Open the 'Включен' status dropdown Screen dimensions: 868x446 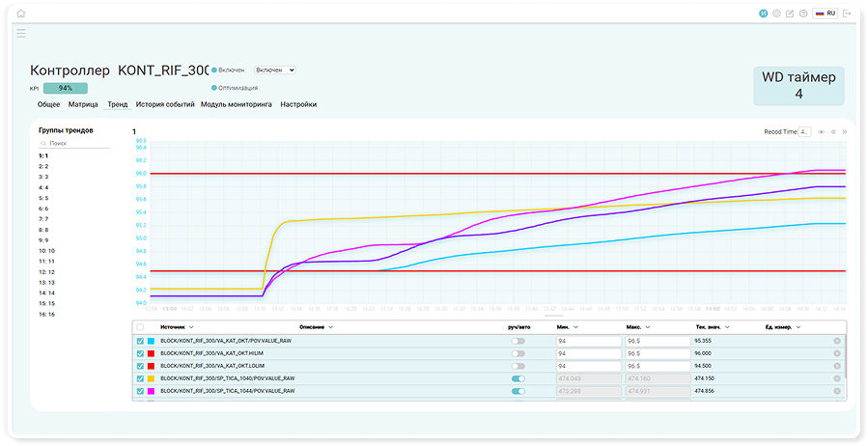pos(274,70)
